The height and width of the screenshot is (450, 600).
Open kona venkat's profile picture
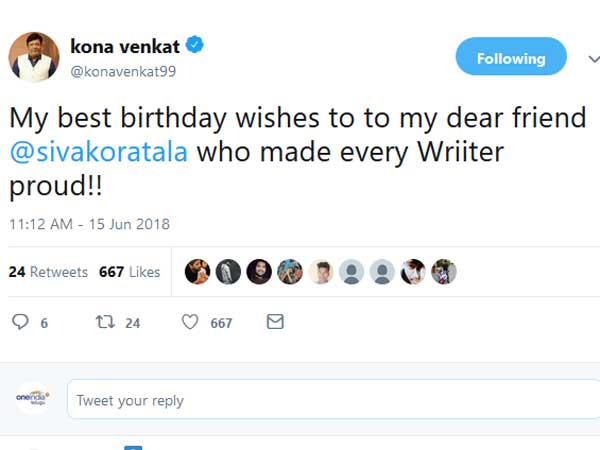coord(34,57)
